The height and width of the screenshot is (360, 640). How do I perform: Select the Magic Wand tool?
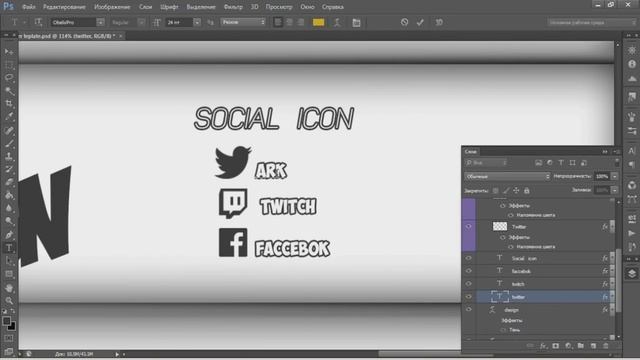click(9, 91)
